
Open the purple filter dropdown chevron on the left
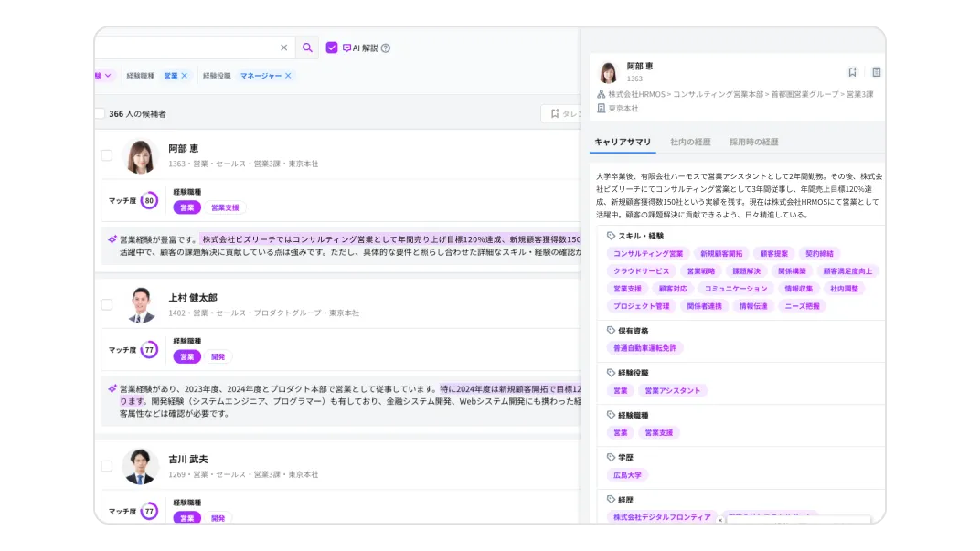click(106, 75)
